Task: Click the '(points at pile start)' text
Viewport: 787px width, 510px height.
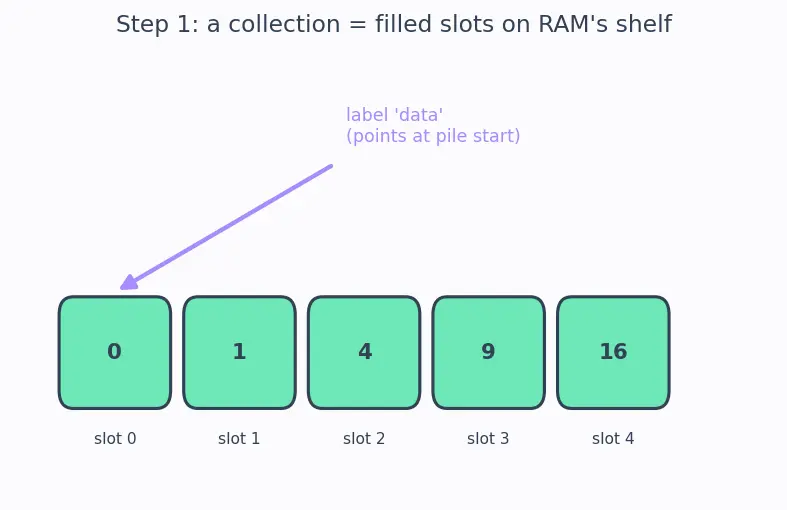Action: click(x=433, y=136)
